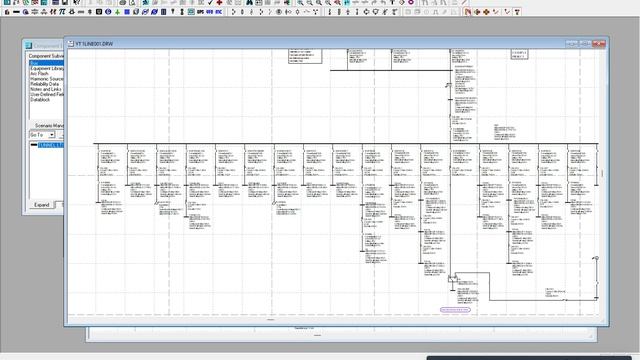Click the lock icon at toolbar start
The width and height of the screenshot is (640, 360).
pos(7,12)
